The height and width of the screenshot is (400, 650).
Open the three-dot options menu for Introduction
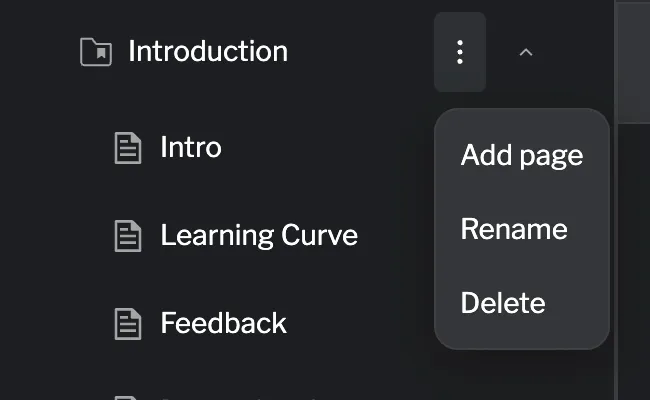coord(460,52)
